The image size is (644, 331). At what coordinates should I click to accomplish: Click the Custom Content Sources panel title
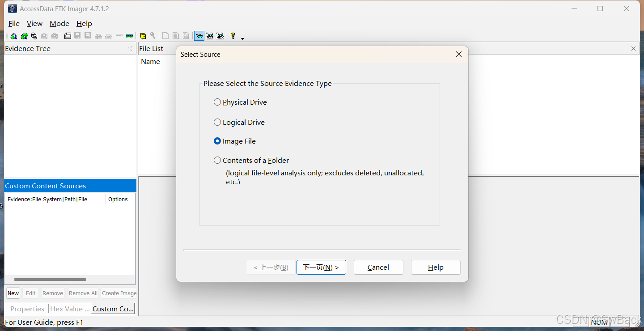[70, 186]
